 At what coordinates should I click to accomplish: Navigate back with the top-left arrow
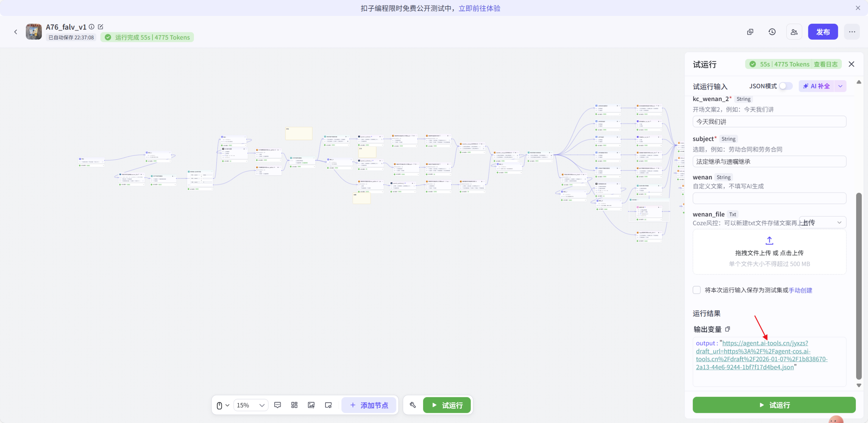tap(16, 32)
